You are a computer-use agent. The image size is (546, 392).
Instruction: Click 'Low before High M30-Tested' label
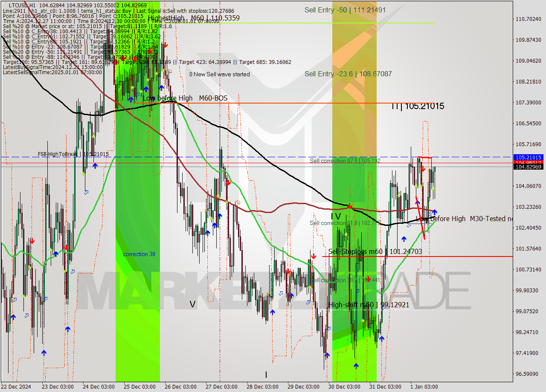coord(464,219)
